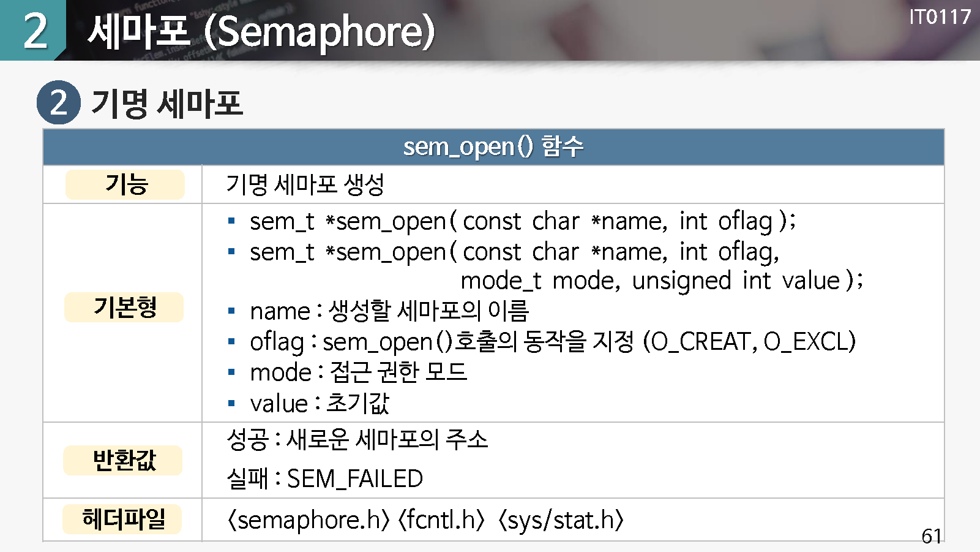Click the 기본형 label
The height and width of the screenshot is (552, 980).
(124, 307)
